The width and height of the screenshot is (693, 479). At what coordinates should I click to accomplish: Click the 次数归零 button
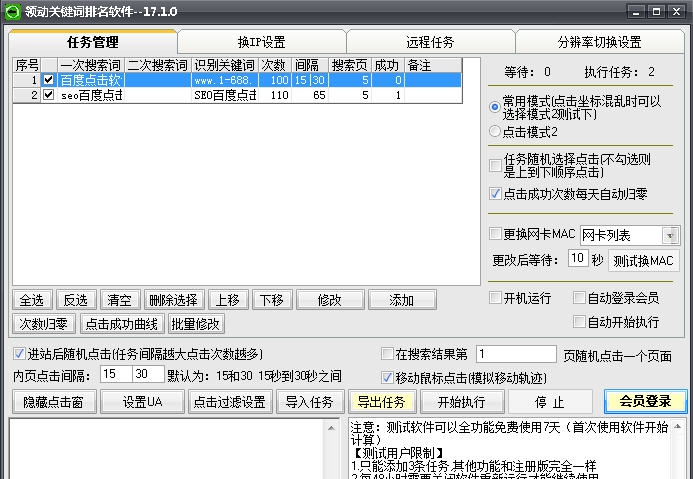pyautogui.click(x=44, y=324)
